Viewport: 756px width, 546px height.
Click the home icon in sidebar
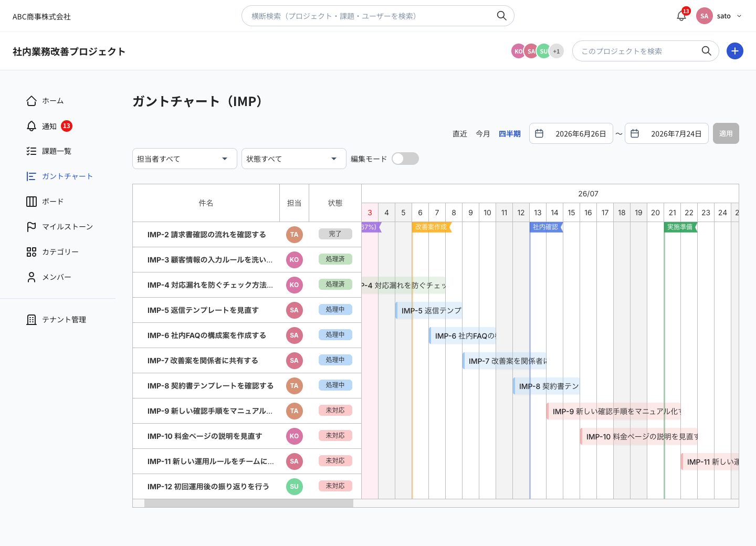[31, 101]
